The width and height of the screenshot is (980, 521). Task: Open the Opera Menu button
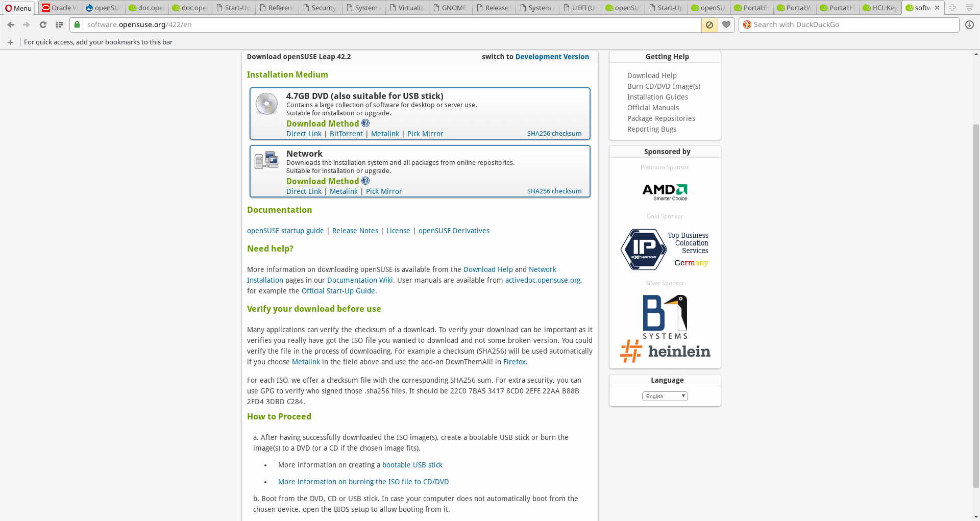[x=18, y=8]
